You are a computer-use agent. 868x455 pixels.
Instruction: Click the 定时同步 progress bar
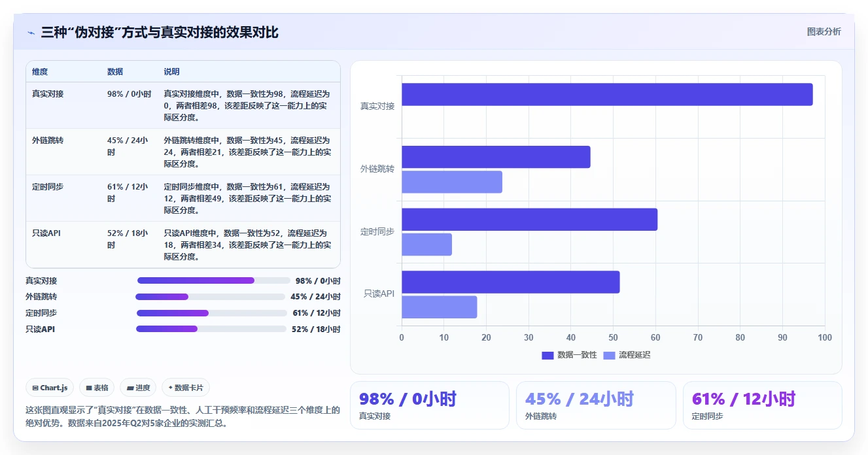tap(211, 313)
